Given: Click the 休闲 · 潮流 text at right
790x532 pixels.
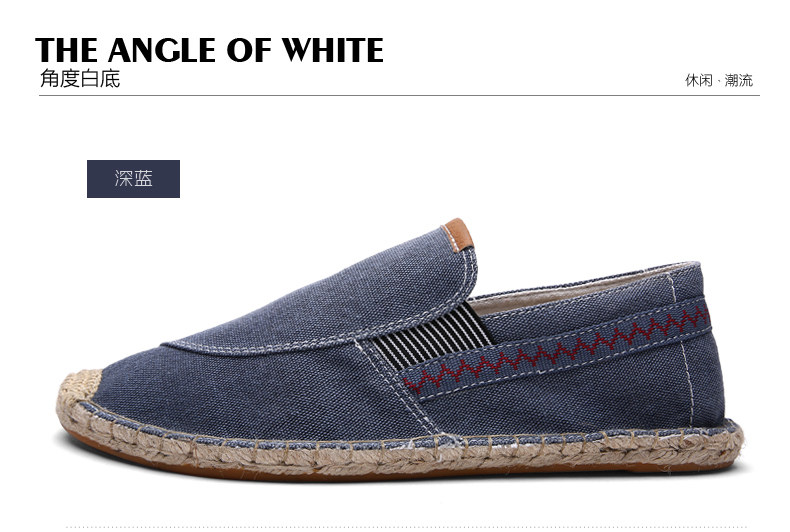Looking at the screenshot, I should click(719, 80).
